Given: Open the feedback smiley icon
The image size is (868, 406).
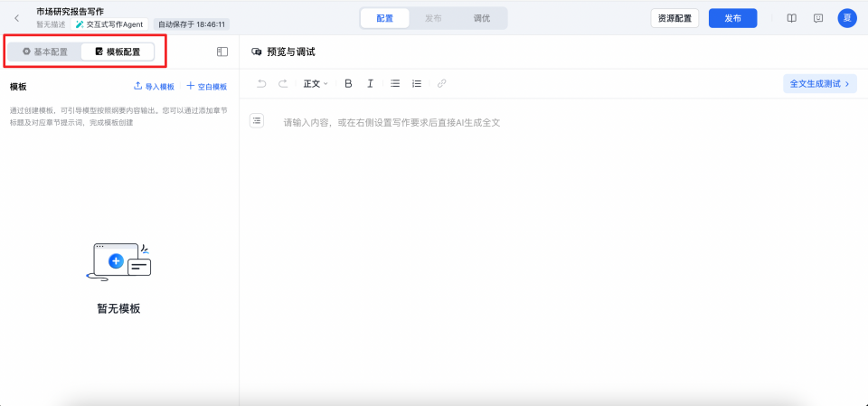Looking at the screenshot, I should (x=818, y=18).
